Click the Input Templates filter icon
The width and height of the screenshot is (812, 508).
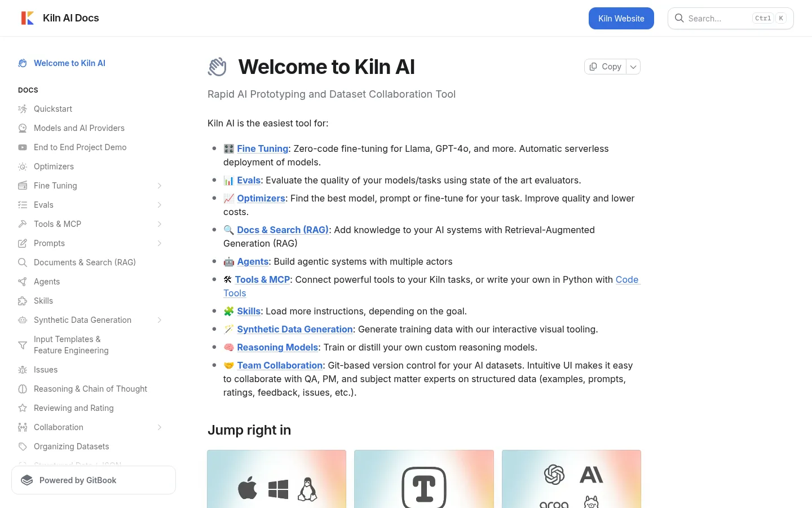tap(23, 345)
